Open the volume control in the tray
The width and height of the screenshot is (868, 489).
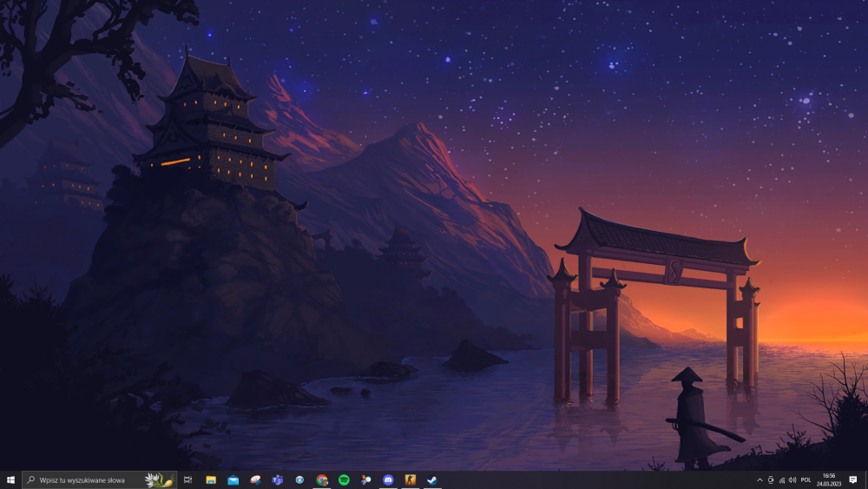(792, 479)
